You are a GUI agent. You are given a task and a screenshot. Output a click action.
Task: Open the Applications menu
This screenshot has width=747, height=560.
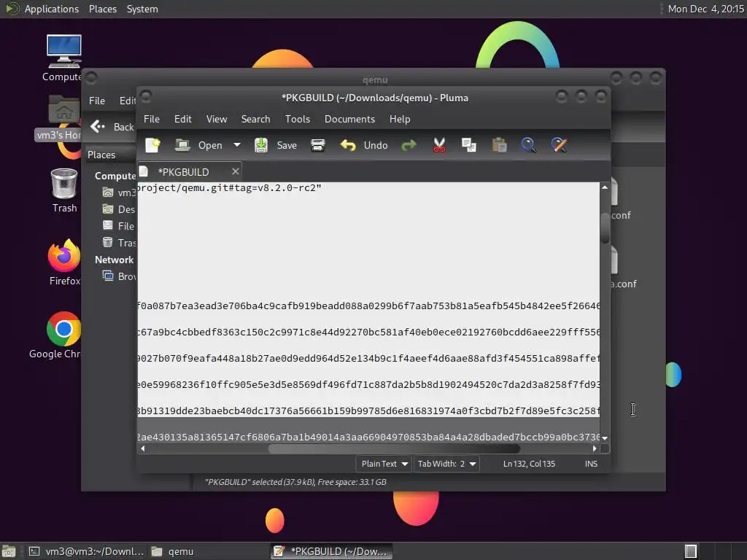[42, 9]
